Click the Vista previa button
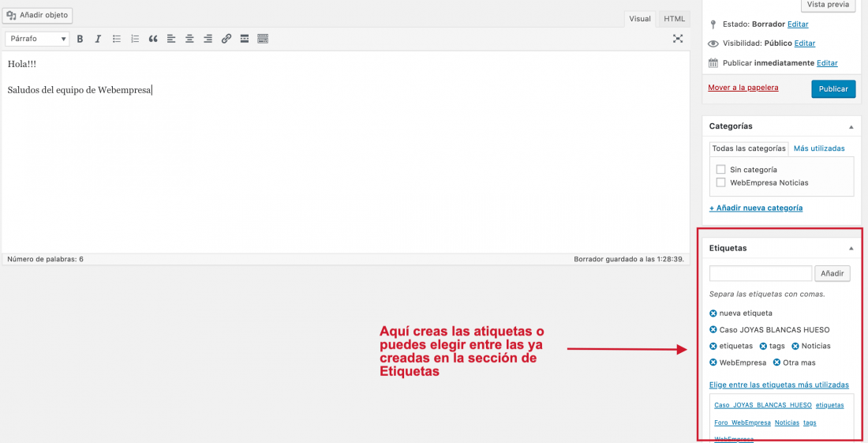 tap(828, 5)
